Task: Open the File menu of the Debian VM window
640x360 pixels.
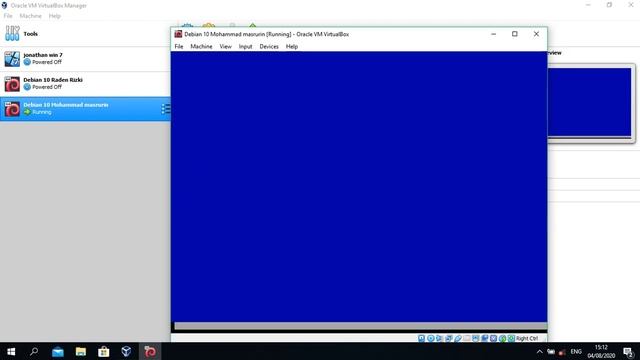Action: point(179,47)
